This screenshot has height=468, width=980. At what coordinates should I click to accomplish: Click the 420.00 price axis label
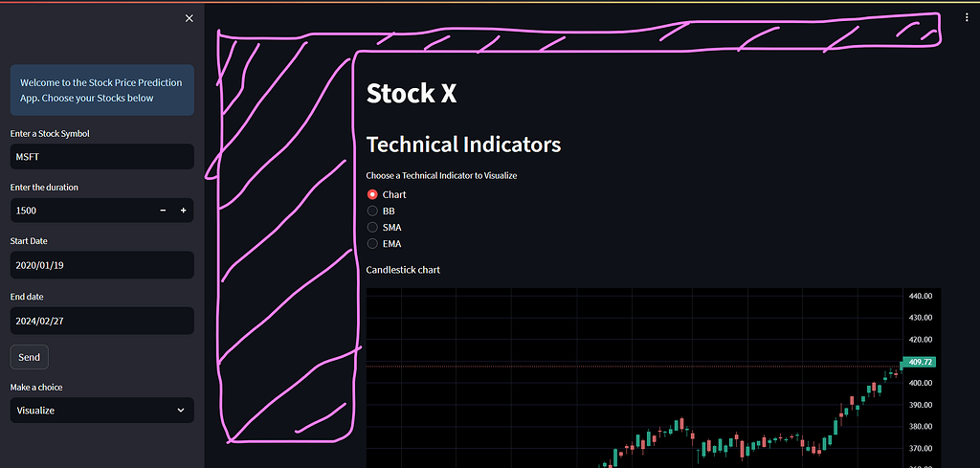pos(920,340)
